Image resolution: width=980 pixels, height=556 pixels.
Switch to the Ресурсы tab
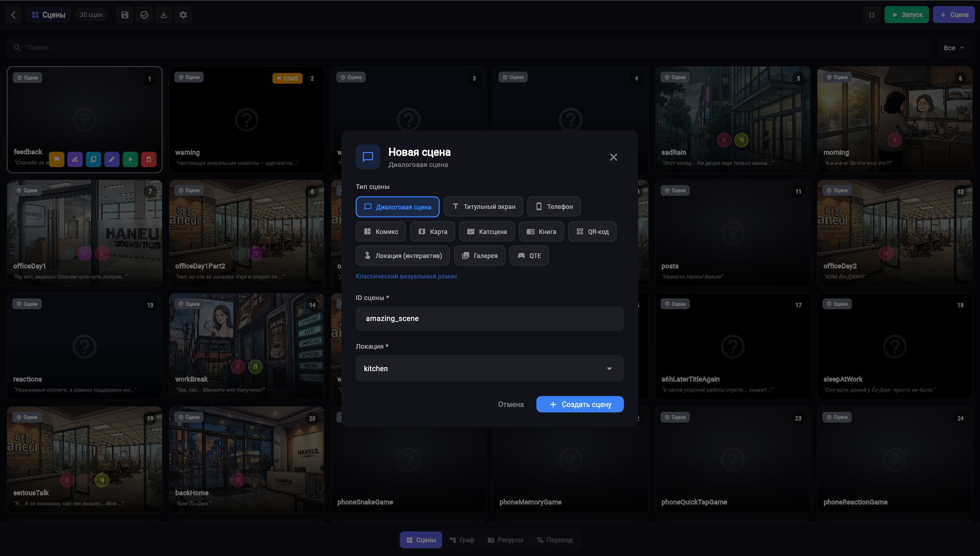point(505,540)
